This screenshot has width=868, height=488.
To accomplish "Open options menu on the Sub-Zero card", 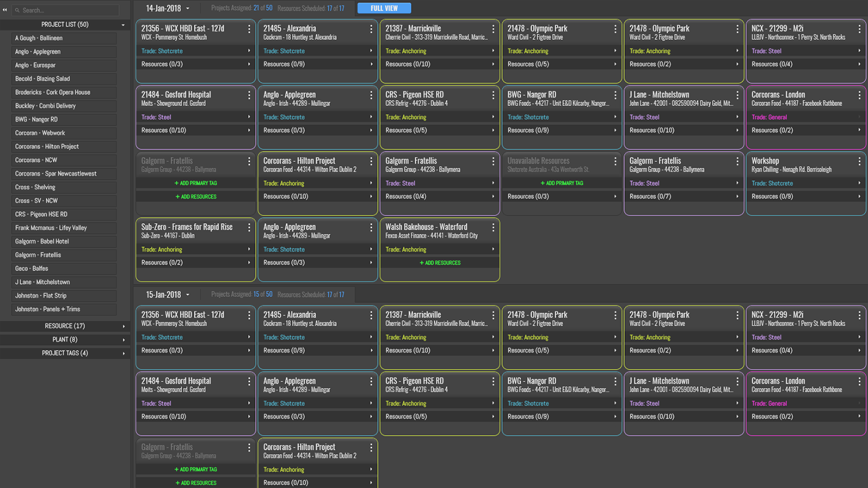I will [x=249, y=227].
